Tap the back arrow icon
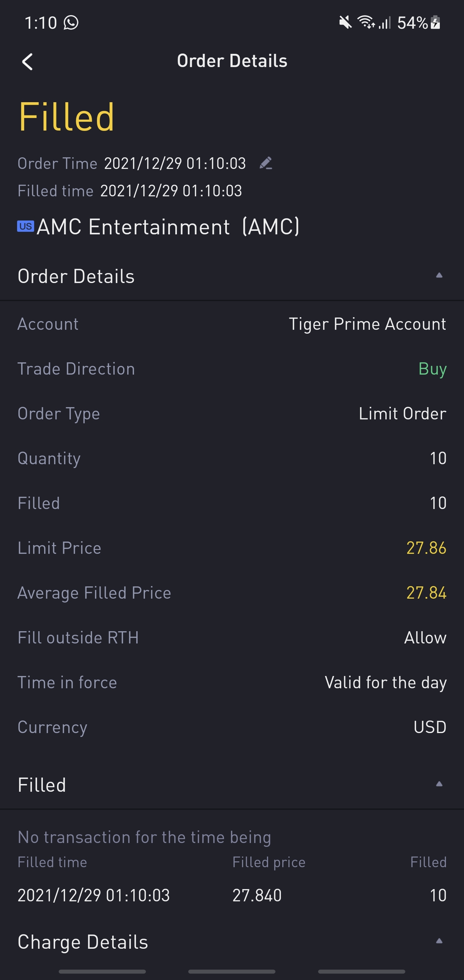The height and width of the screenshot is (980, 464). [27, 62]
